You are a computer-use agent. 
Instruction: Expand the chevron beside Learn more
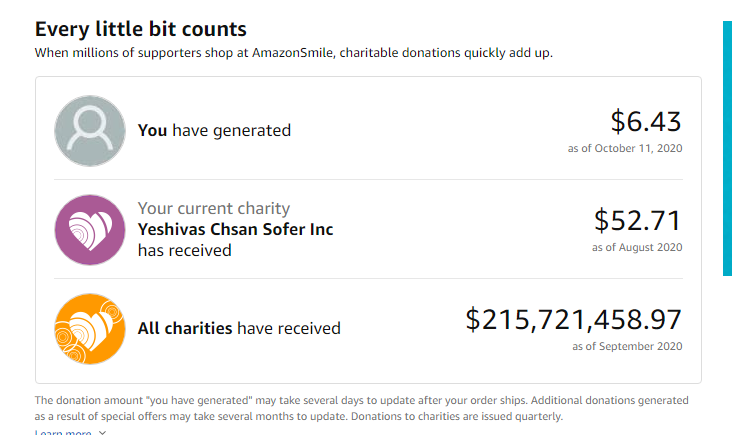click(x=102, y=433)
